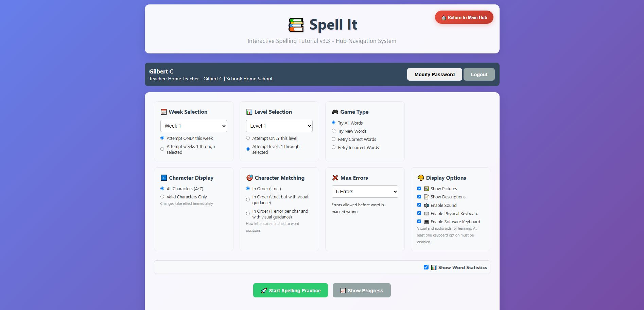Viewport: 644px width, 310px height.
Task: Uncheck the Show Pictures checkbox
Action: (419, 189)
